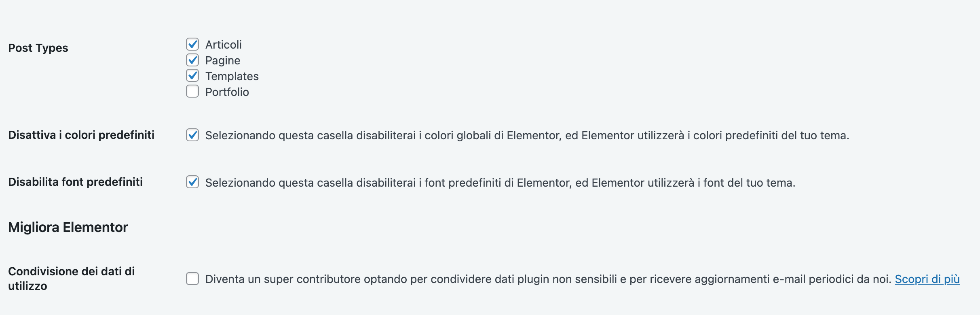
Task: Click the Disabilita font predefiniti heading
Action: tap(75, 182)
